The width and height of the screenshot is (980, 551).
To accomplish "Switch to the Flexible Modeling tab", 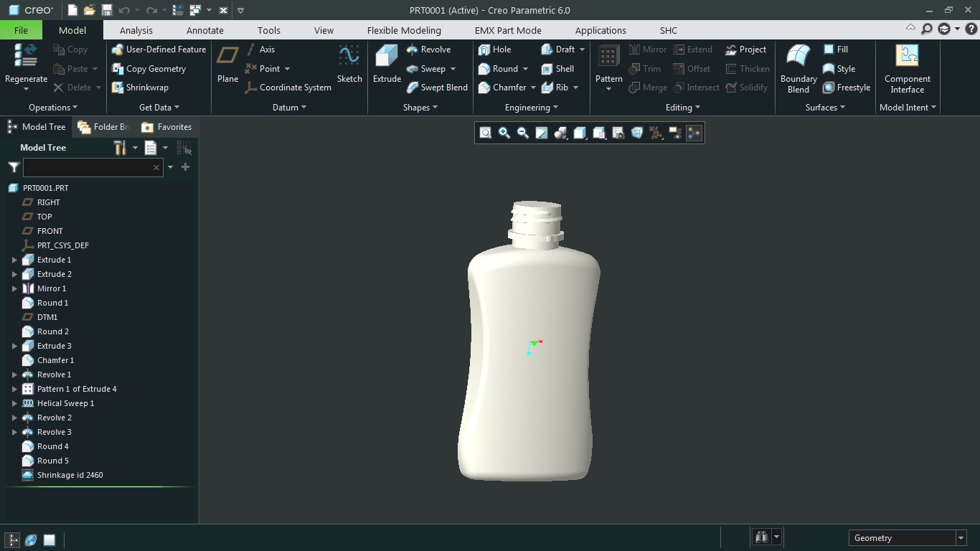I will [x=404, y=30].
